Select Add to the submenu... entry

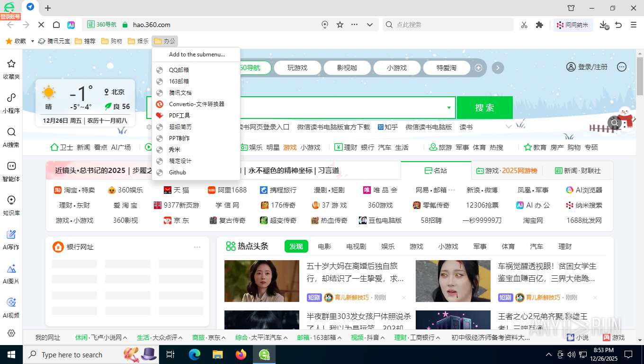click(x=196, y=55)
